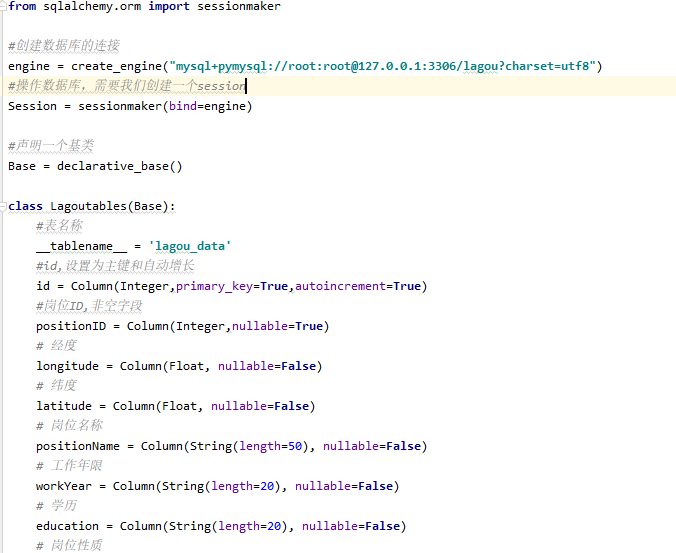Click nullable=True on positionID line
676x553 pixels.
[x=277, y=326]
